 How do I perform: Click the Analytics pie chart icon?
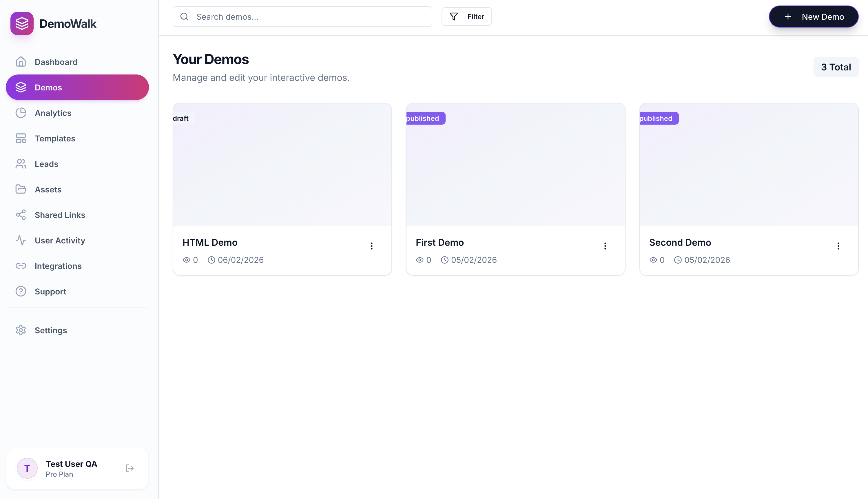(x=21, y=113)
